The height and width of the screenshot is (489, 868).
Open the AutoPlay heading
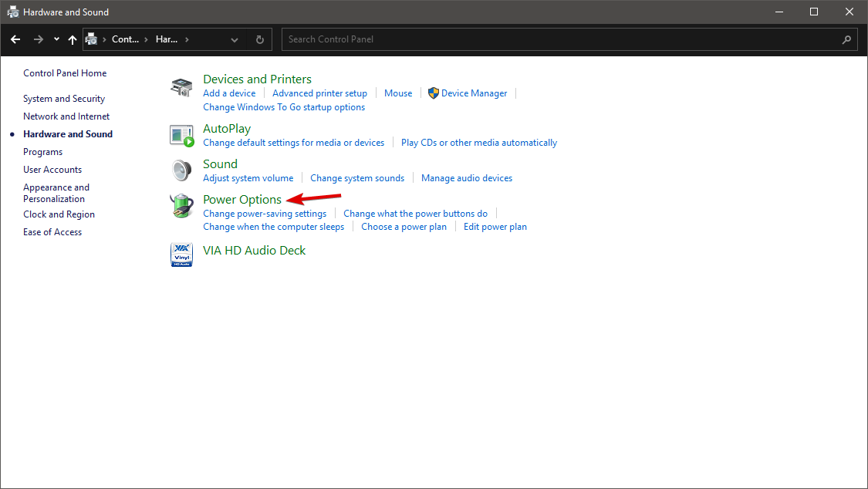pos(227,128)
